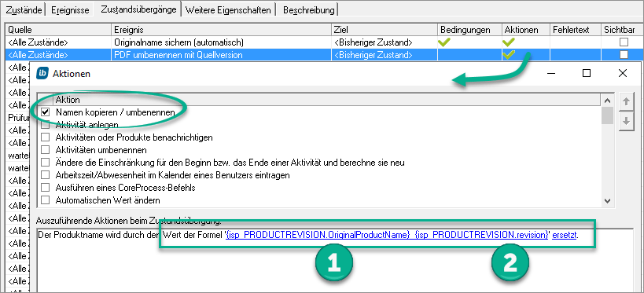Check 'Ändere die Einschränkung für den Beginn' action
Screen dimensions: 644x293
(x=45, y=163)
